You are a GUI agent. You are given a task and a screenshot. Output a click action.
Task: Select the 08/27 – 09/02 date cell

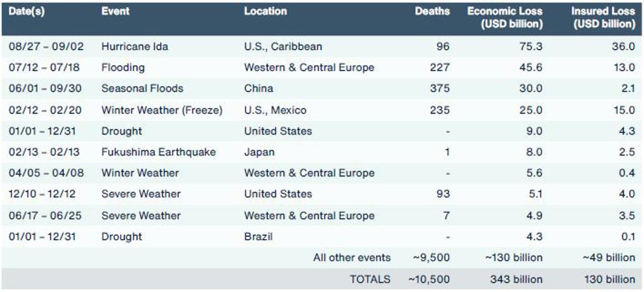pos(46,47)
